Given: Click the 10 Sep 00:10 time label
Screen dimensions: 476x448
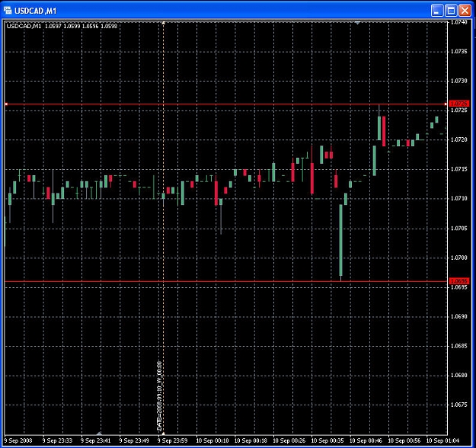Looking at the screenshot, I should coord(212,440).
